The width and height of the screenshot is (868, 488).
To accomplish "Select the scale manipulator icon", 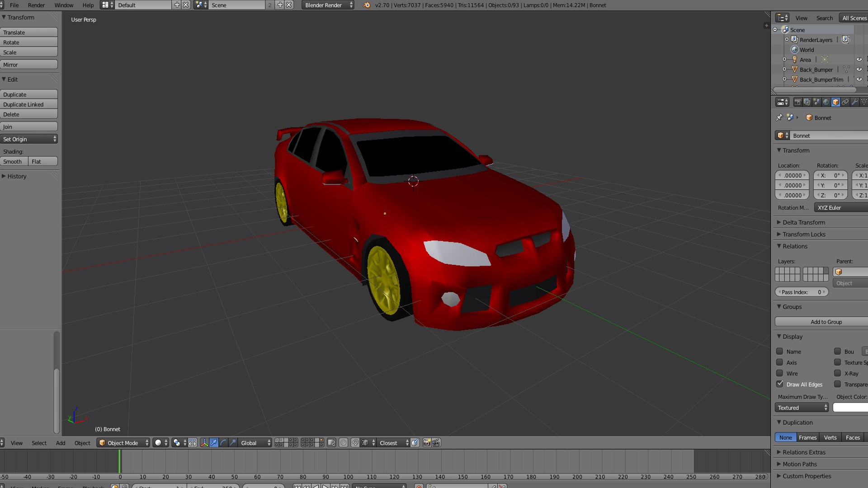I will pos(233,443).
